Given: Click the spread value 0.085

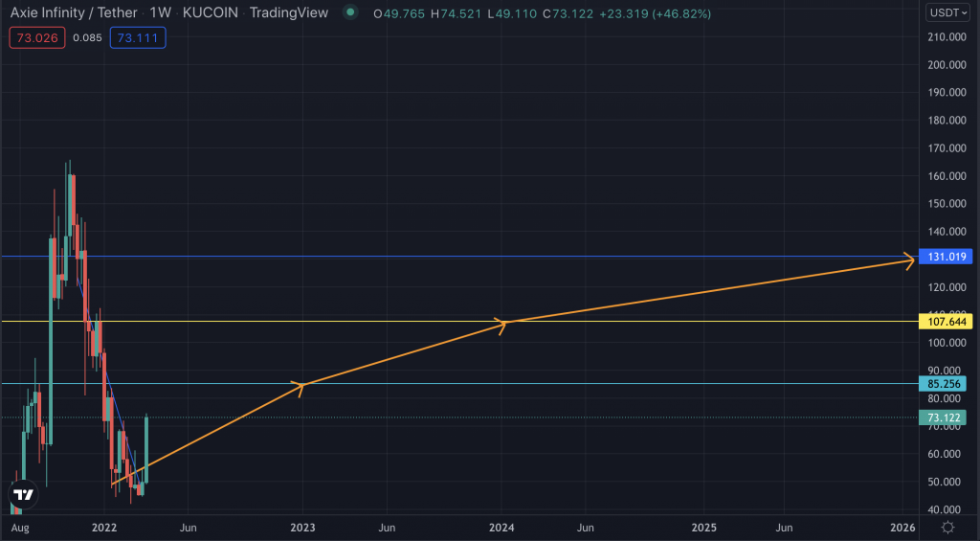Looking at the screenshot, I should click(87, 37).
